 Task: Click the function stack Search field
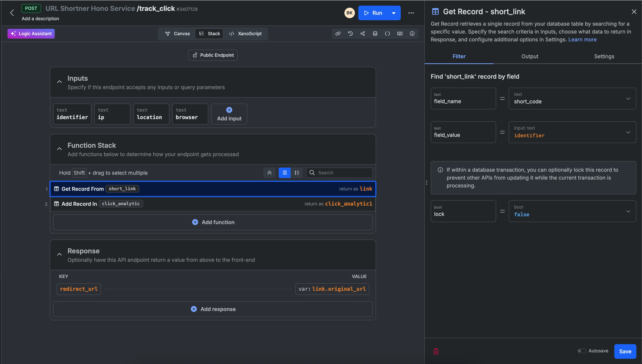[343, 173]
